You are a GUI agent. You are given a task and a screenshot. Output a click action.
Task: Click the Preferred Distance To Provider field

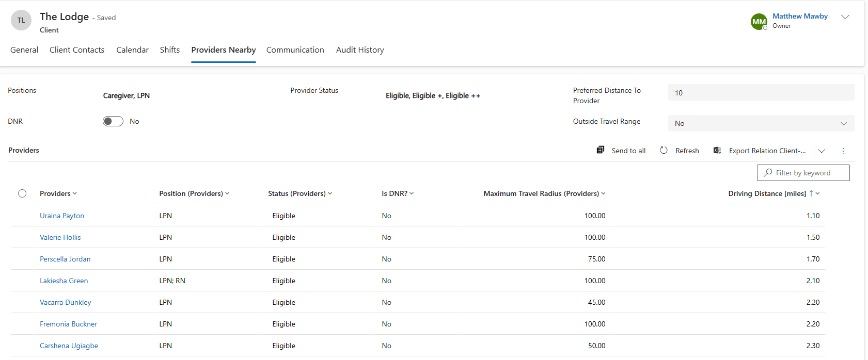[x=761, y=93]
